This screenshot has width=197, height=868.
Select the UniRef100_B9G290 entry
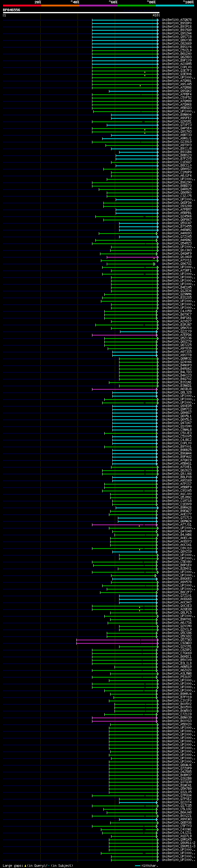coord(177,183)
